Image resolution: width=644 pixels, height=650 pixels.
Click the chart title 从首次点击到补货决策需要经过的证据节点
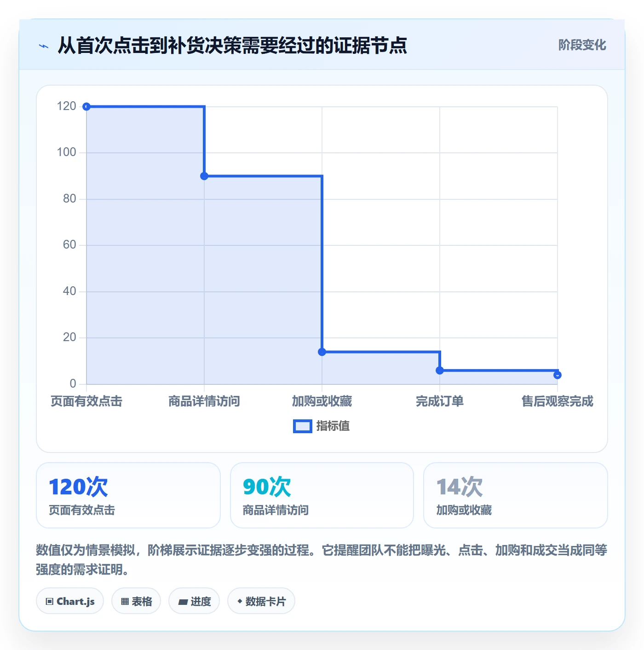[232, 46]
